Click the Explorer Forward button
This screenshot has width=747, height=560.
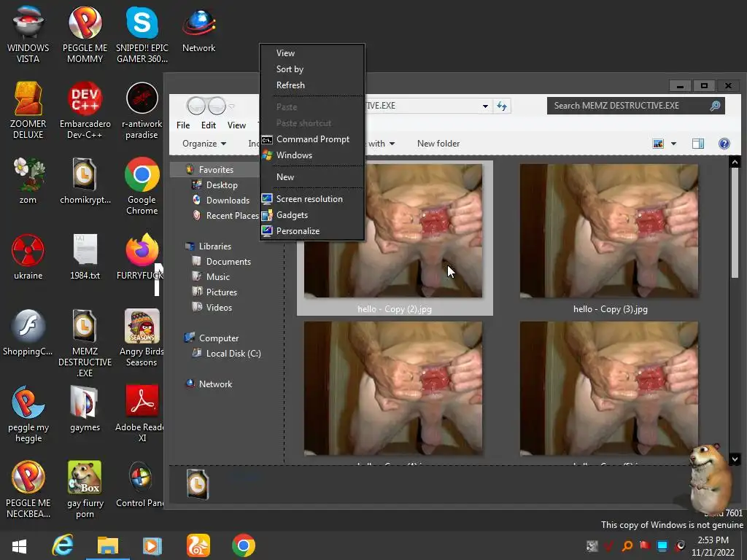point(217,106)
